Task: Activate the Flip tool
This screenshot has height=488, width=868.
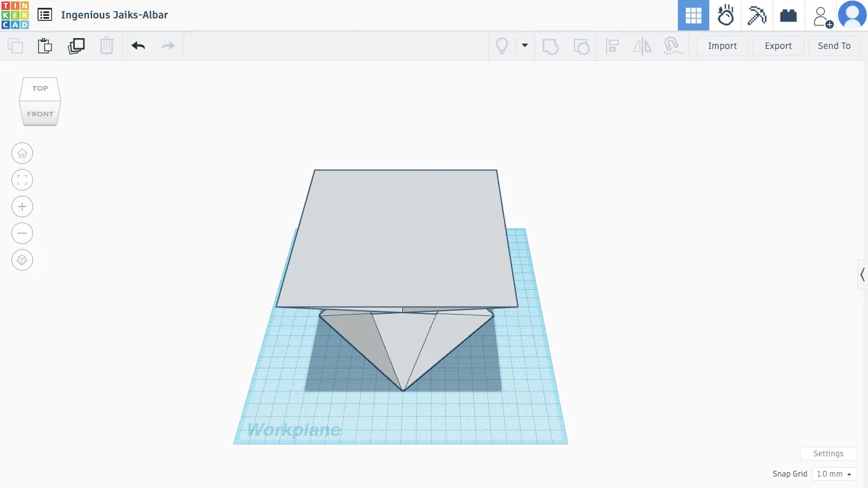Action: [642, 46]
